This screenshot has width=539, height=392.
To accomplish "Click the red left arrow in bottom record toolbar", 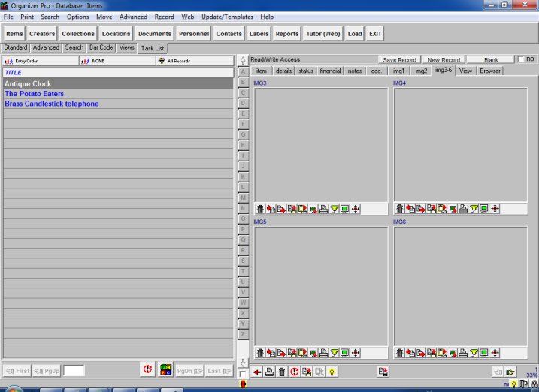I will point(257,372).
